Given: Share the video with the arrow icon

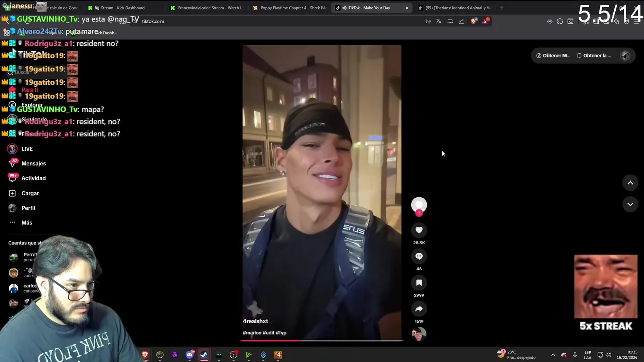Looking at the screenshot, I should [419, 309].
